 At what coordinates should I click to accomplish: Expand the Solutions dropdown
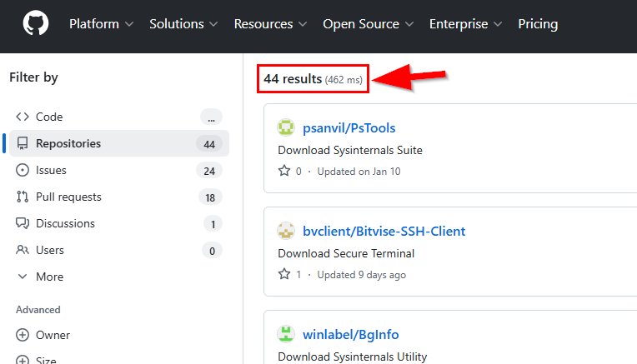183,24
